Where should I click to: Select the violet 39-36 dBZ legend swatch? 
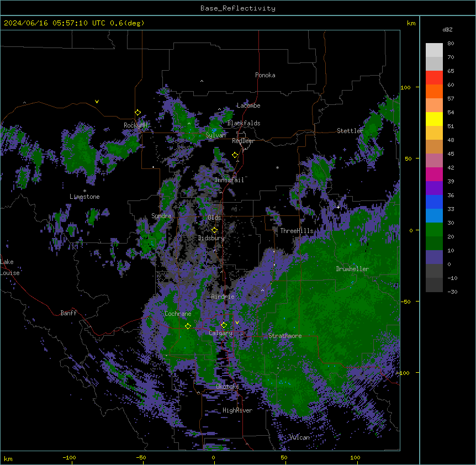(434, 188)
